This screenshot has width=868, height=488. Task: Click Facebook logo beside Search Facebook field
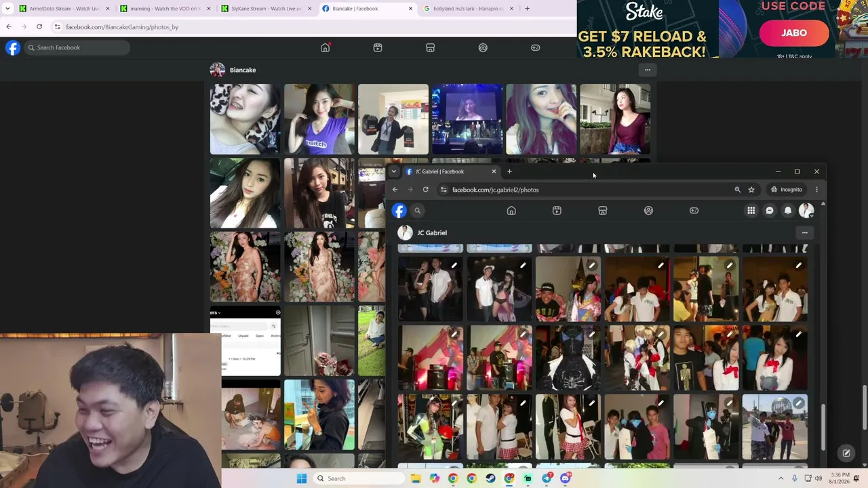pyautogui.click(x=13, y=47)
